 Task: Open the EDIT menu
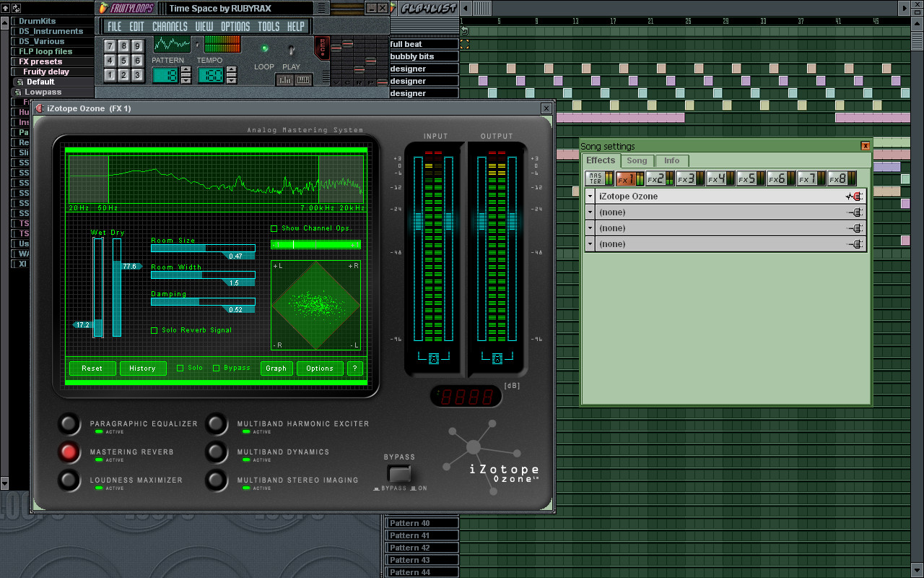tap(137, 27)
